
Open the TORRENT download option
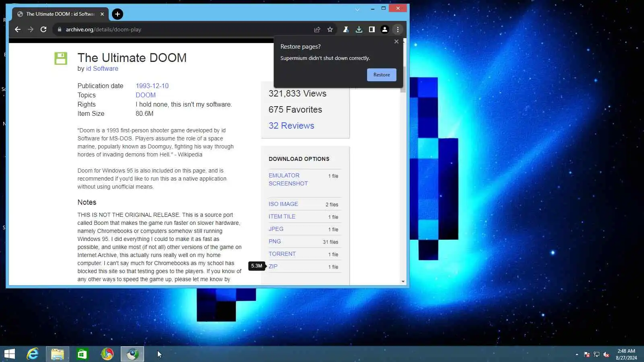(282, 254)
